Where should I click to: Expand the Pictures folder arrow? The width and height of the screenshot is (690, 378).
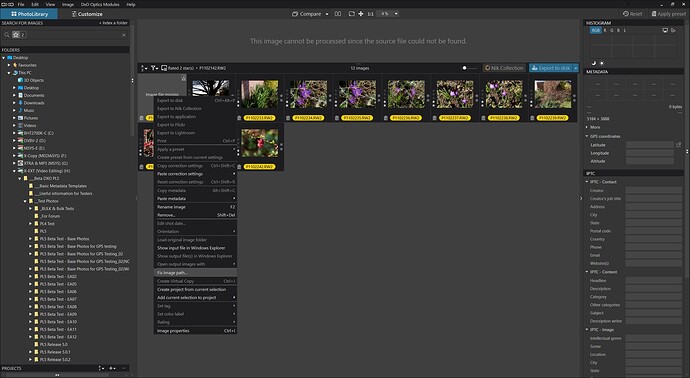(14, 118)
